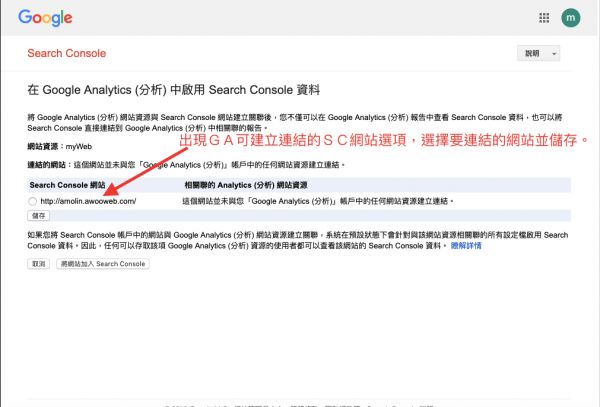Screen dimensions: 600x407
Task: Click the 相關聯的 Analytics (分析) 網站資源 header
Action: tap(246, 185)
